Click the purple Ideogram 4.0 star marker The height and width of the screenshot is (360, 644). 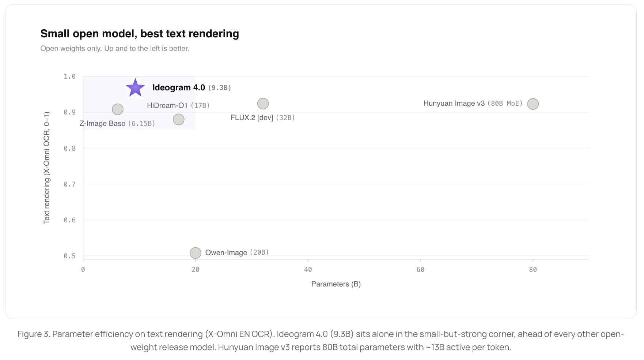[135, 88]
